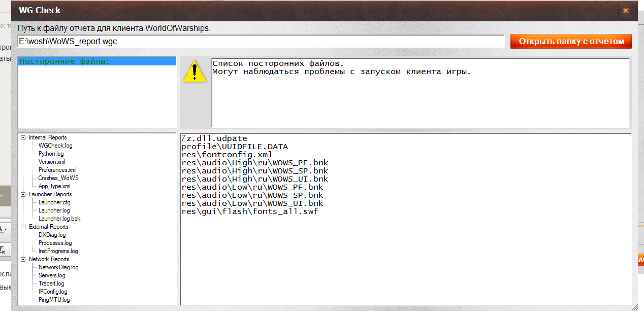This screenshot has width=644, height=320.
Task: Select the Internal Reports tree label
Action: [x=48, y=137]
